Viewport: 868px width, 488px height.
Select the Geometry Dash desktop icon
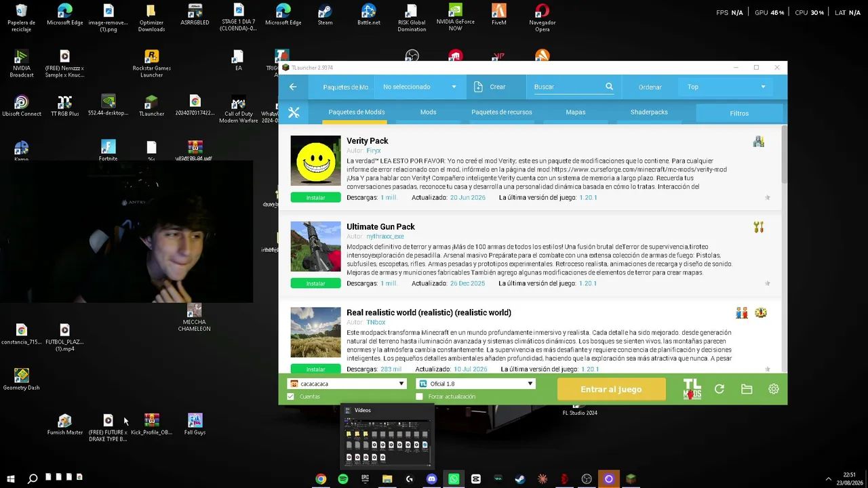tap(21, 380)
